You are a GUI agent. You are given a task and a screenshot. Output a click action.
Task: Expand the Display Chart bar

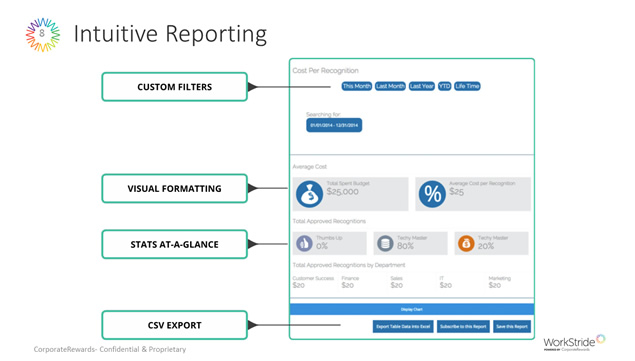412,309
